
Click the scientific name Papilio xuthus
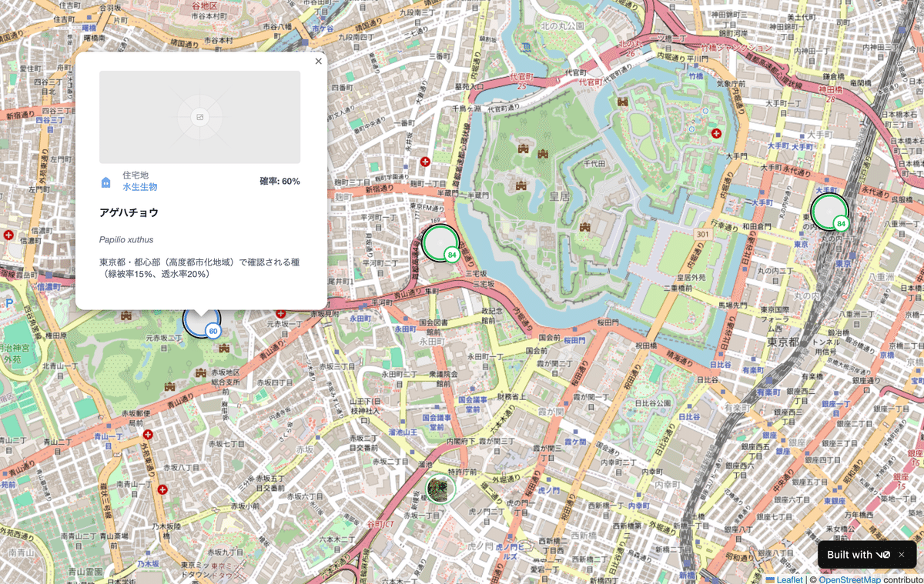point(126,239)
